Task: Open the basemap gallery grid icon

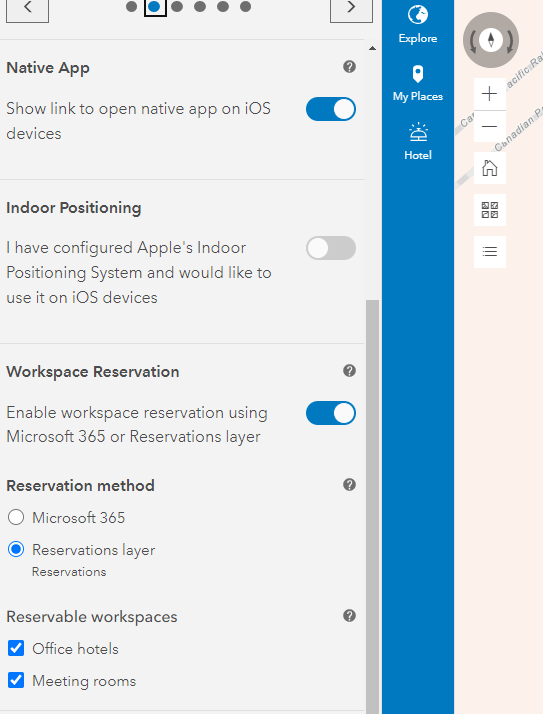Action: pyautogui.click(x=490, y=210)
